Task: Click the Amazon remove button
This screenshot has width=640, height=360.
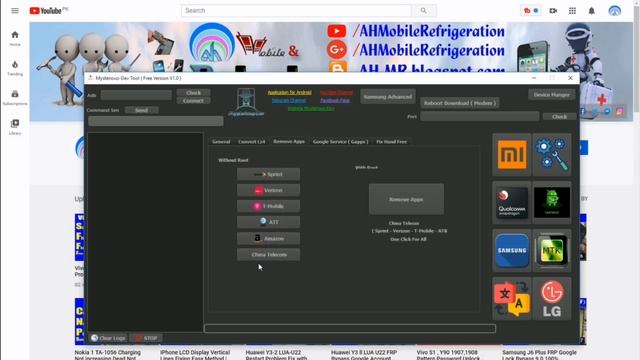Action: [268, 238]
